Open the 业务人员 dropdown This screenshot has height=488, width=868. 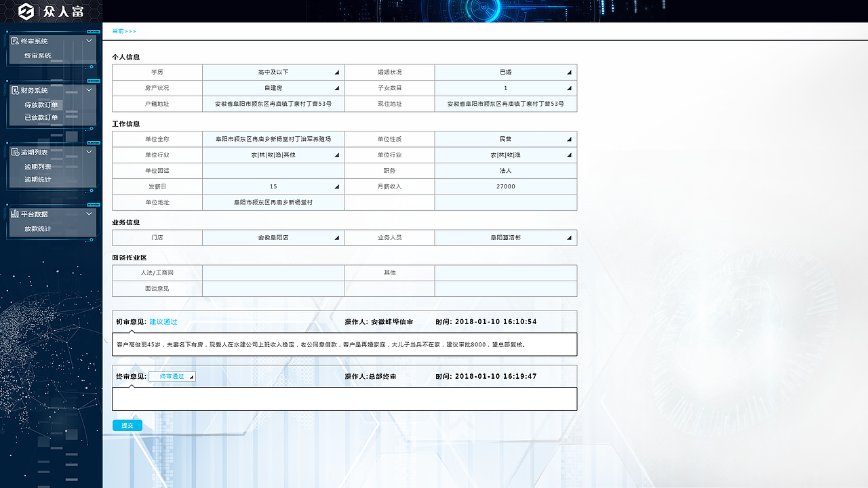506,238
